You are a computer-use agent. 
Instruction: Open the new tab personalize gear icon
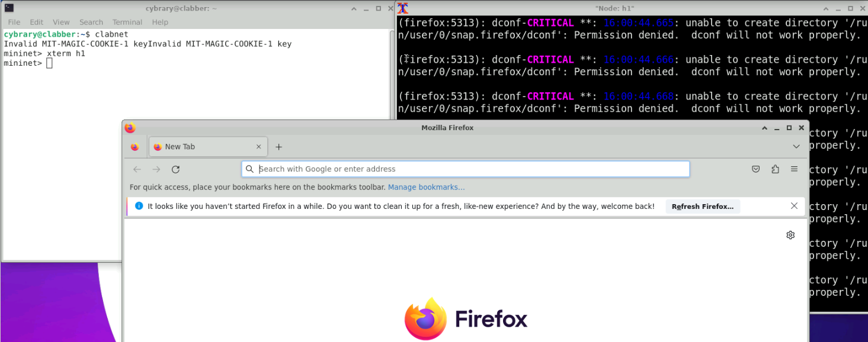click(x=790, y=235)
